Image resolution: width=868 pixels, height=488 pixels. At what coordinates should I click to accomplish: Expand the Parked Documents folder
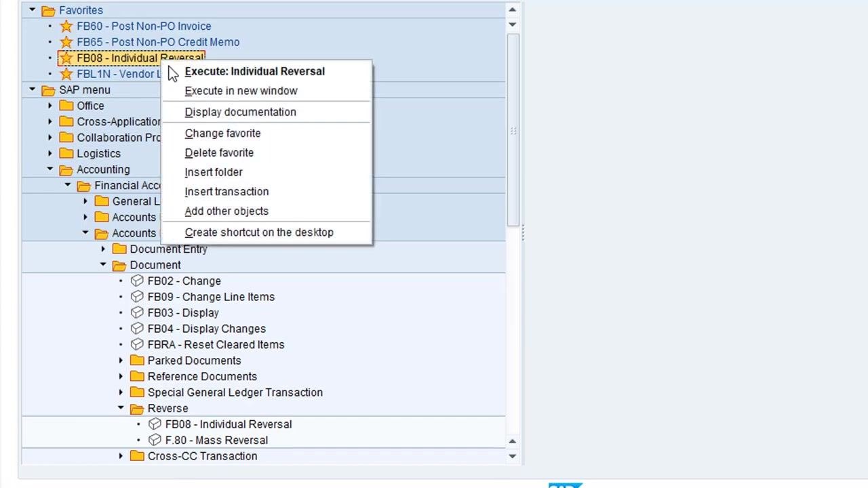click(121, 360)
